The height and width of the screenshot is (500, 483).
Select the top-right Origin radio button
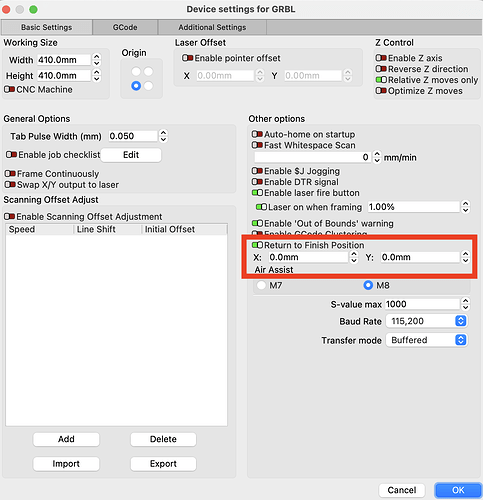[148, 71]
